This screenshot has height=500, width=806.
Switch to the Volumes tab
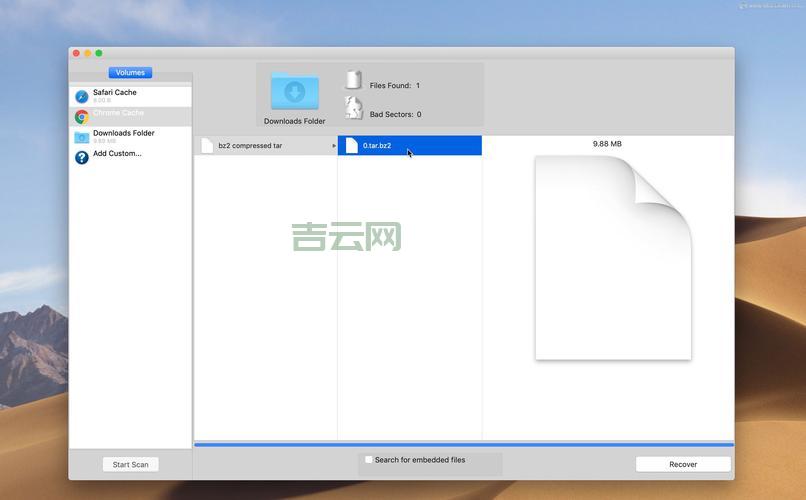(x=130, y=73)
